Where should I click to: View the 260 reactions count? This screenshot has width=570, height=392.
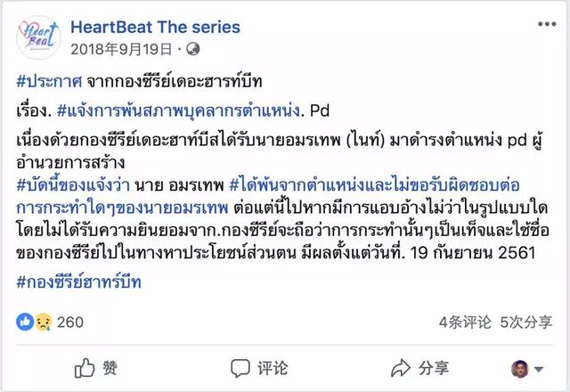pos(69,321)
